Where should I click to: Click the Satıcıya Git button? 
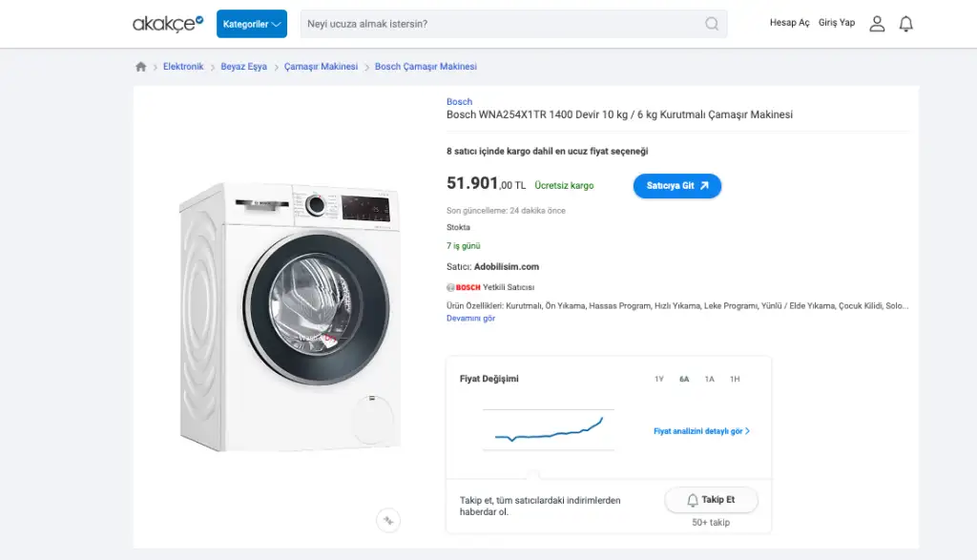[676, 186]
